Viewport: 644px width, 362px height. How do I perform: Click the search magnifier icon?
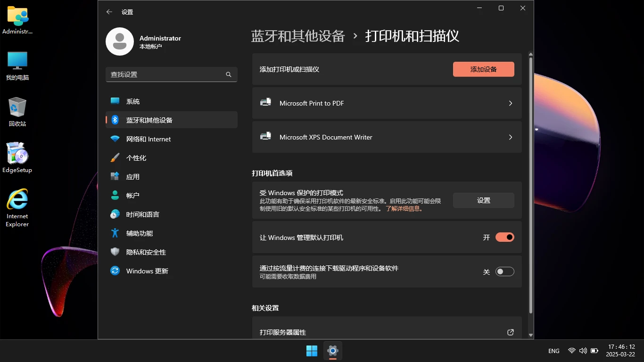[229, 74]
